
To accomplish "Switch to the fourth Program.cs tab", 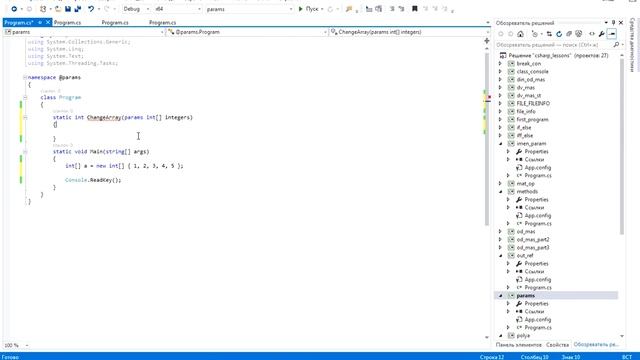I will (162, 22).
